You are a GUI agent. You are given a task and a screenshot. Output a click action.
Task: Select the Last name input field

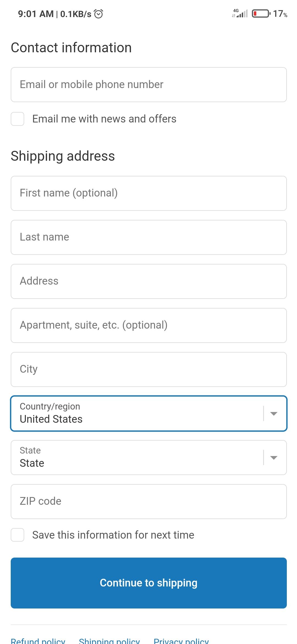pos(148,238)
